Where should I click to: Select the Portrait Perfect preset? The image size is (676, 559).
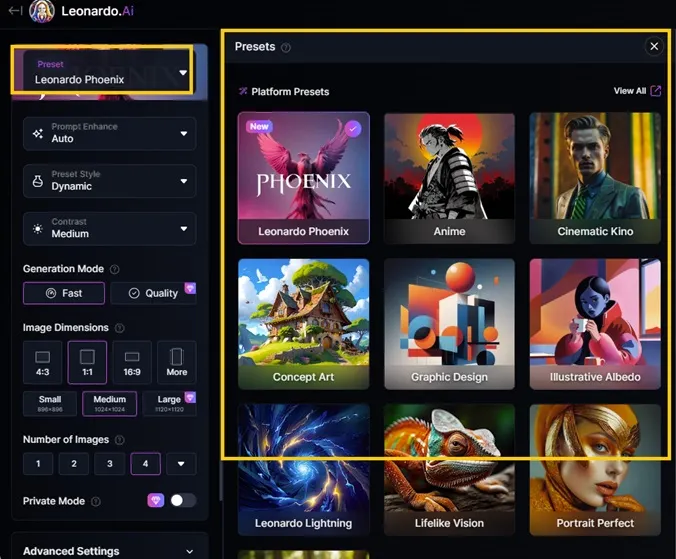[595, 470]
